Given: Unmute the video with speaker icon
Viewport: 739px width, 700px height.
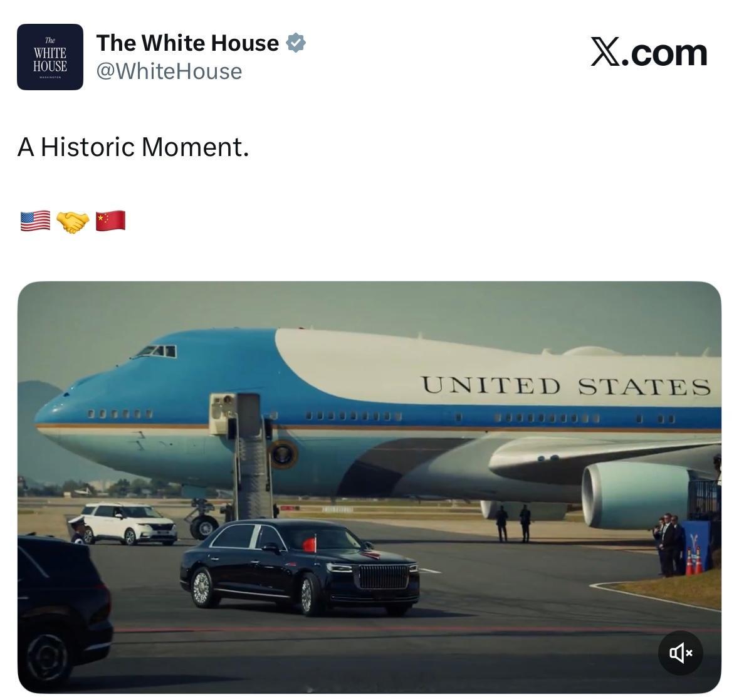Looking at the screenshot, I should [x=680, y=652].
